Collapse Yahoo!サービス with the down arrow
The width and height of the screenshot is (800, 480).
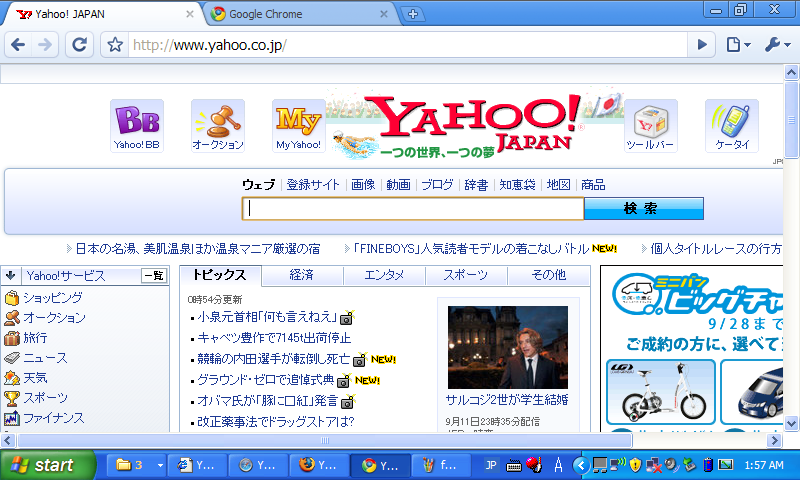[x=10, y=276]
